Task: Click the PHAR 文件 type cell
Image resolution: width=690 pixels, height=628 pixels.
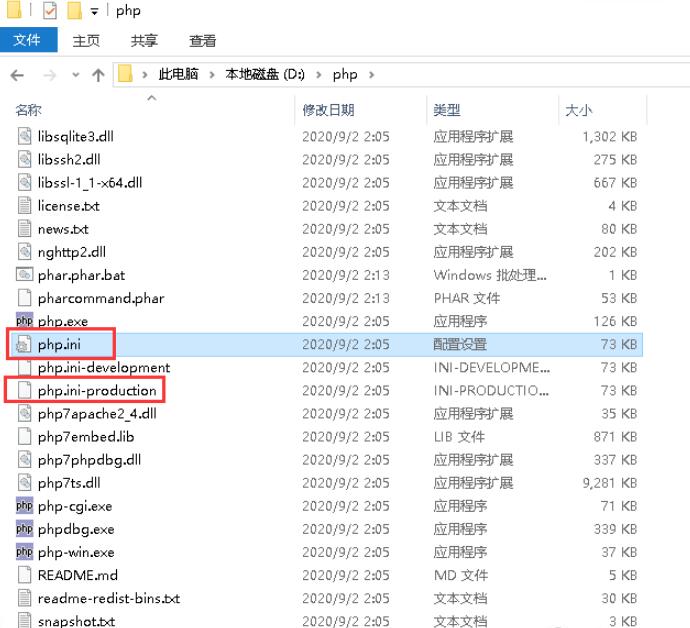Action: 466,298
